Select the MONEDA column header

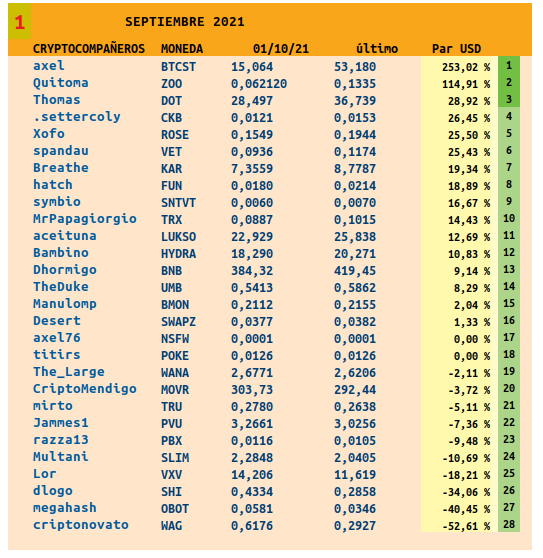[x=182, y=48]
